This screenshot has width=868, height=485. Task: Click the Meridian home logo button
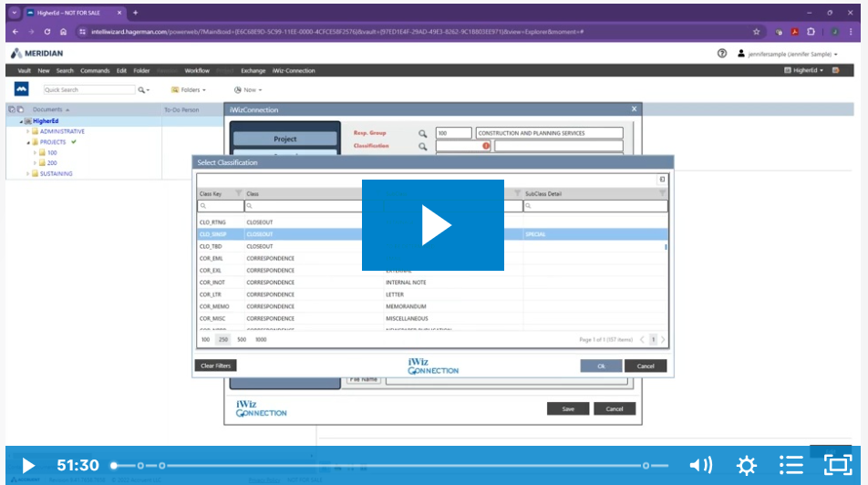pyautogui.click(x=22, y=89)
